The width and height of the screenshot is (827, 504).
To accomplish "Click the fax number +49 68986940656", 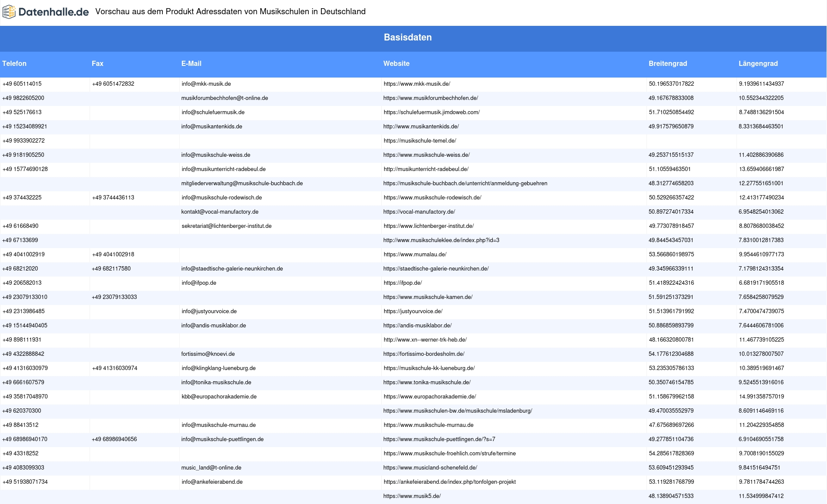I will [x=114, y=439].
